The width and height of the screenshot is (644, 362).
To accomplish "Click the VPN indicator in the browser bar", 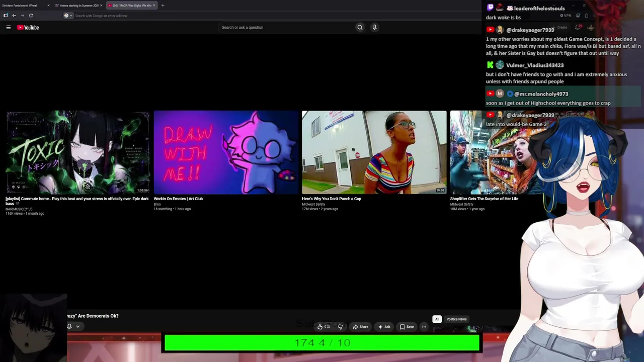I will [x=566, y=16].
